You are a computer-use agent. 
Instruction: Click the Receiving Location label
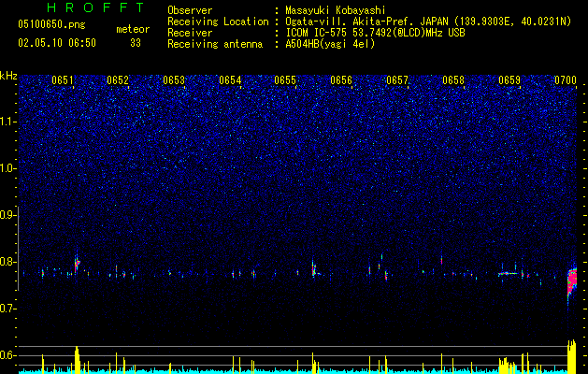click(x=218, y=22)
